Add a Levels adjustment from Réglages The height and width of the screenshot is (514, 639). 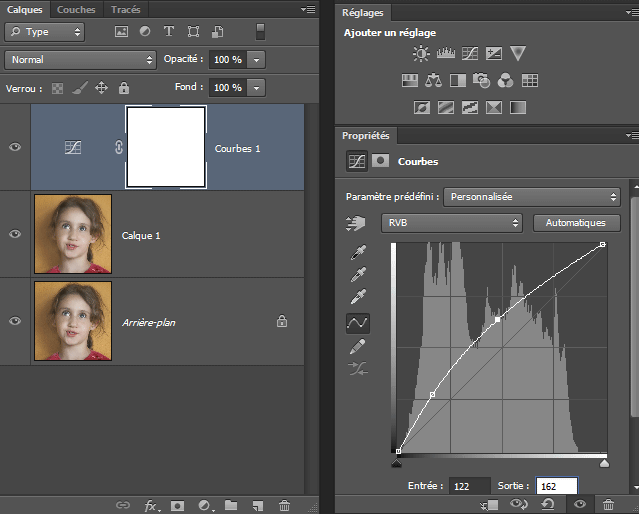click(x=445, y=53)
